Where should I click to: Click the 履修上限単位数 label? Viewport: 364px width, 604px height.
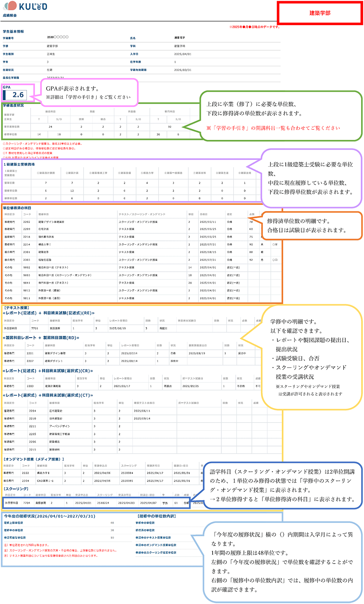[x=13, y=523]
